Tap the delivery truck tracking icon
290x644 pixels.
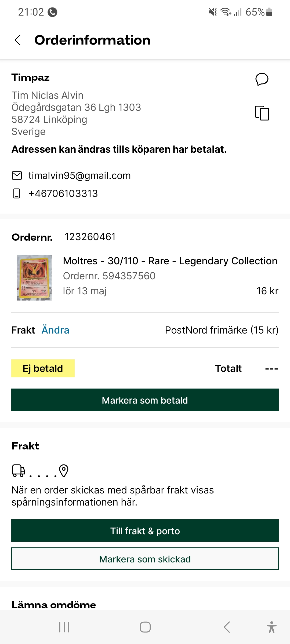[x=19, y=471]
